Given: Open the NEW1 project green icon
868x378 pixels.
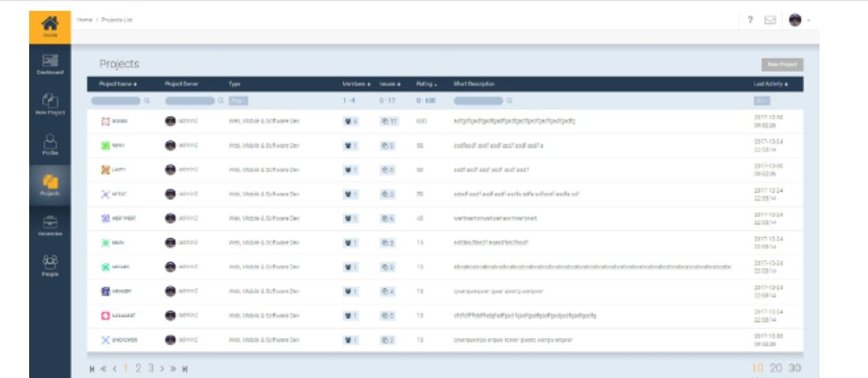Looking at the screenshot, I should pos(104,145).
